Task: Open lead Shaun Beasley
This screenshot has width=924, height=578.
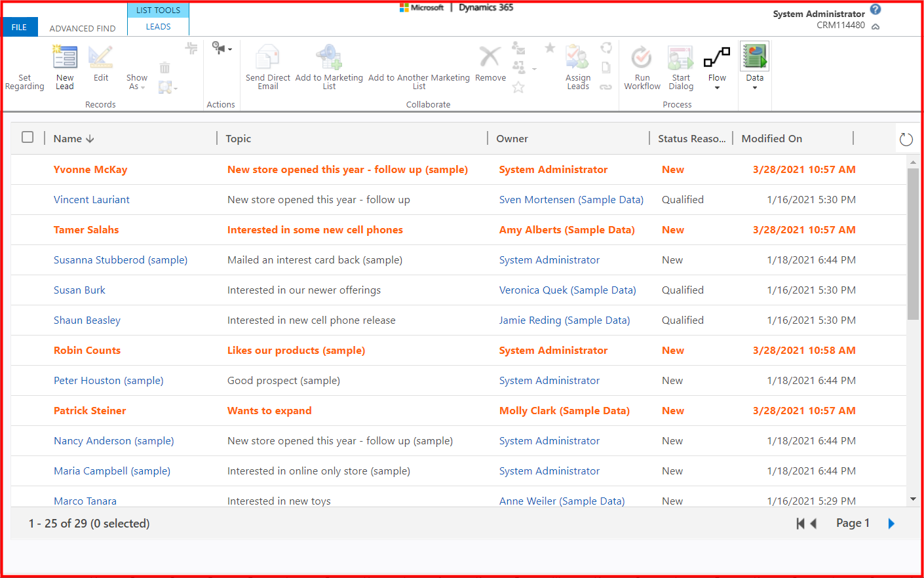Action: [87, 320]
